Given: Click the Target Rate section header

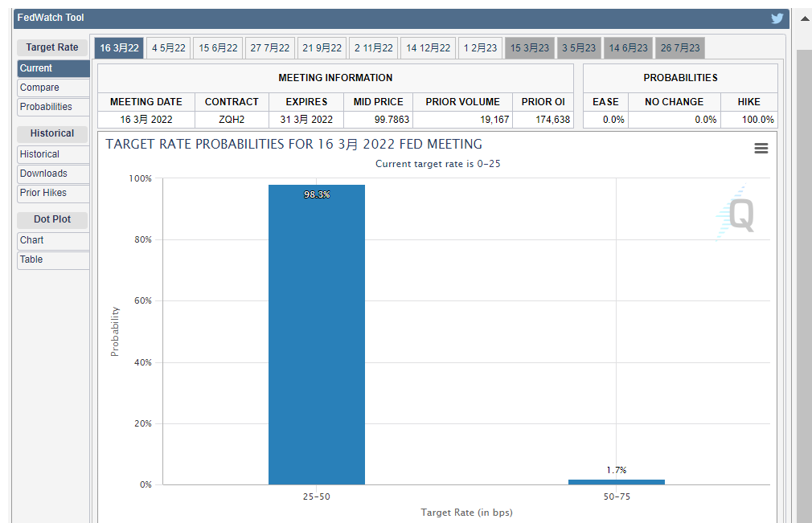Looking at the screenshot, I should tap(52, 47).
